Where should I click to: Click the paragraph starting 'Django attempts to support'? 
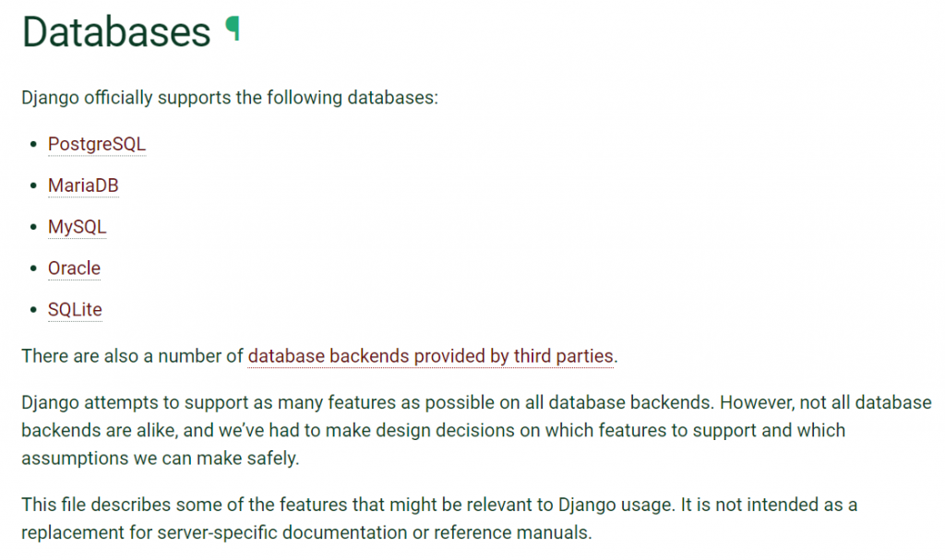point(476,430)
